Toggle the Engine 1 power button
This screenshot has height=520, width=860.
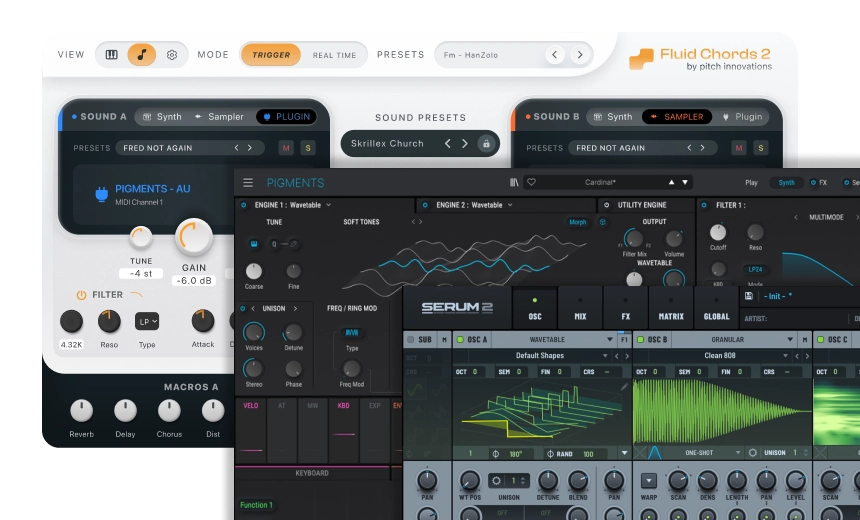coord(244,205)
